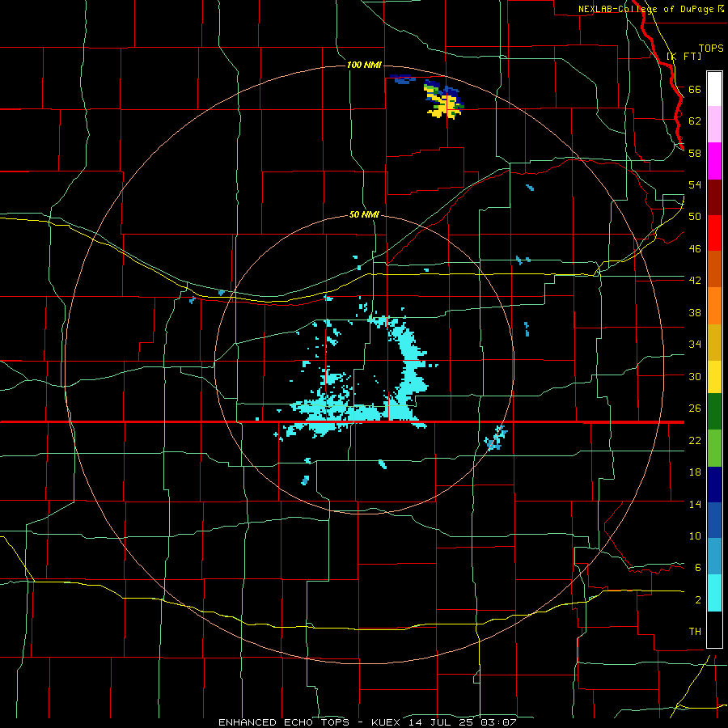Pick the bright yellow legend swatch

(714, 377)
